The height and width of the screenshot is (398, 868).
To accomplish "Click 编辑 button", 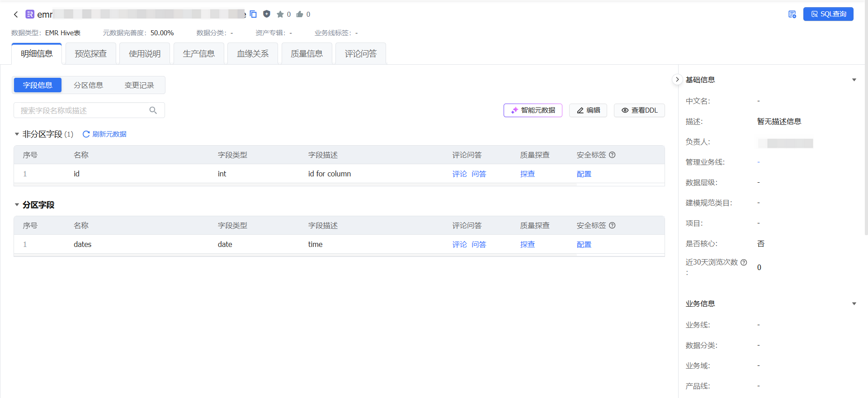I will pos(588,110).
